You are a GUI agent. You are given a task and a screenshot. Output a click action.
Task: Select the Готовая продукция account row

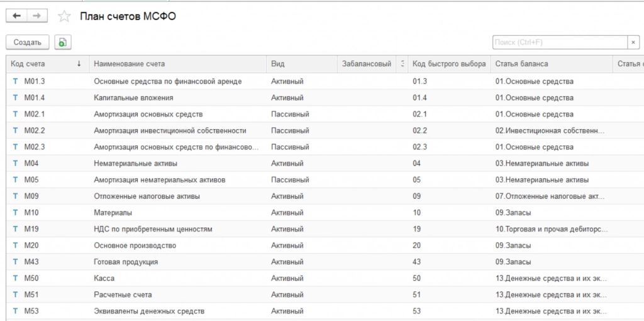point(126,262)
